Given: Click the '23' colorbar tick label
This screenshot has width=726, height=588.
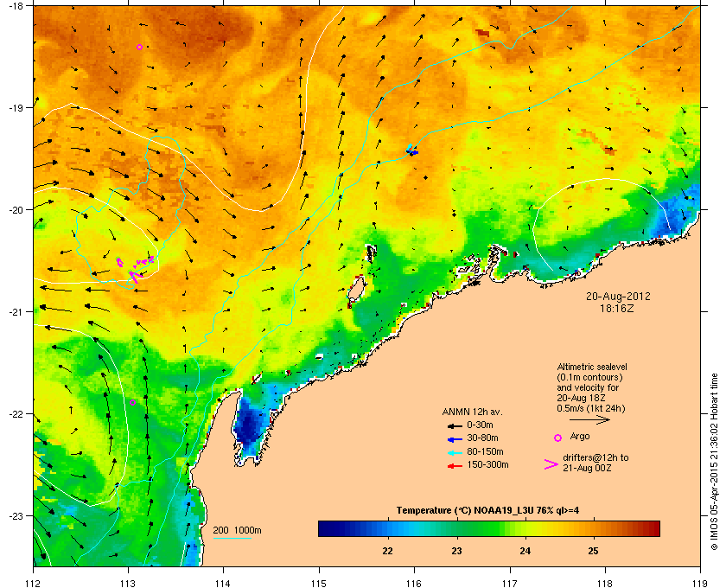Looking at the screenshot, I should click(x=456, y=551).
